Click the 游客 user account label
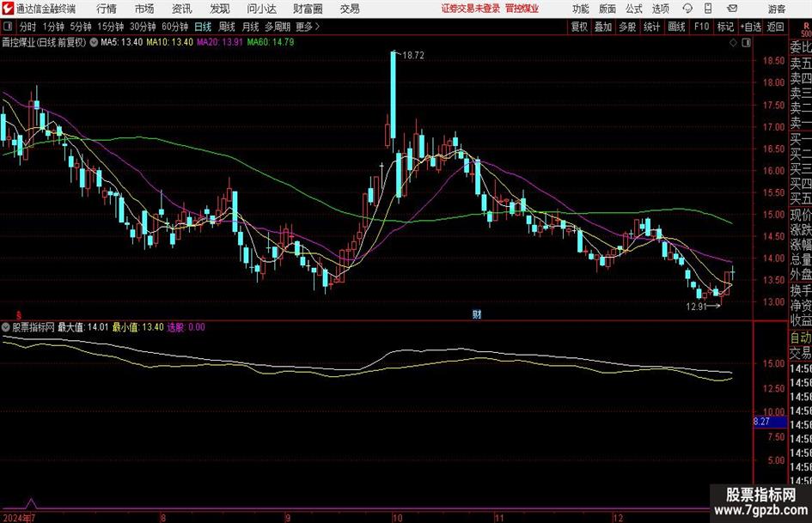Screen dimensions: 812x523 (777, 9)
